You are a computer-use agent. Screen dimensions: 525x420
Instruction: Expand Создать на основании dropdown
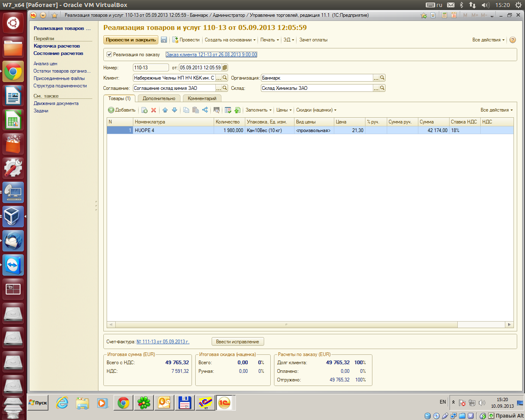[230, 40]
